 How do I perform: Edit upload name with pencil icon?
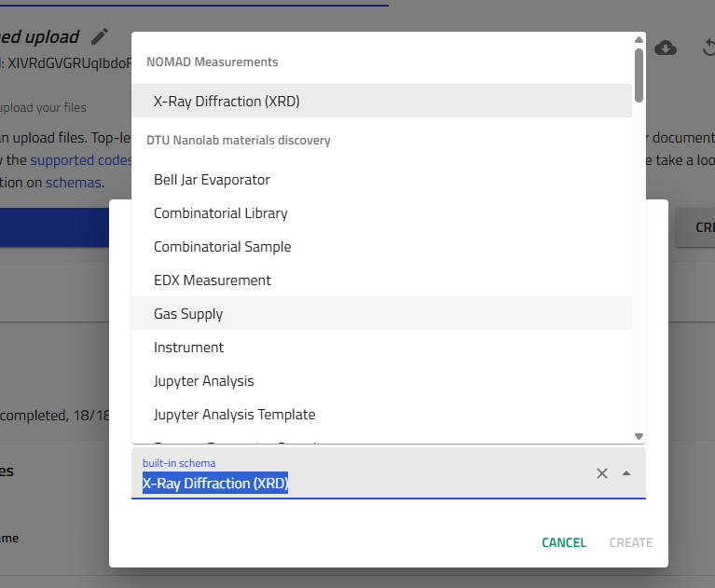point(100,36)
